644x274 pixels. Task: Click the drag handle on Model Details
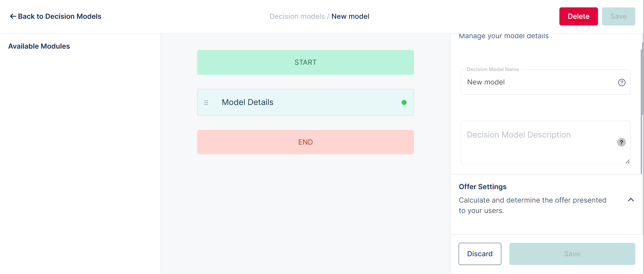tap(206, 102)
